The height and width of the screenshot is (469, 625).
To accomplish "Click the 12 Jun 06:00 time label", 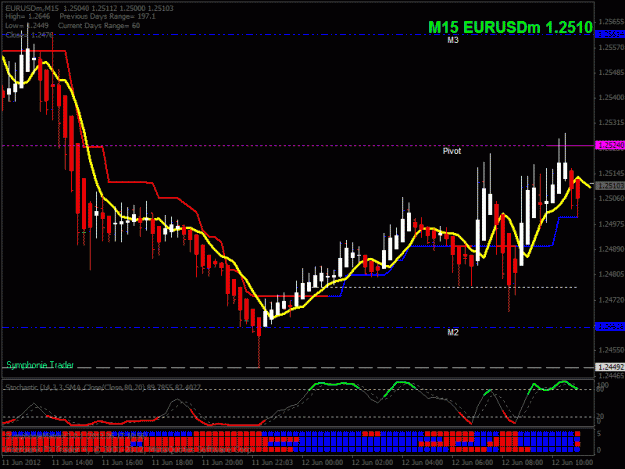I will point(472,462).
